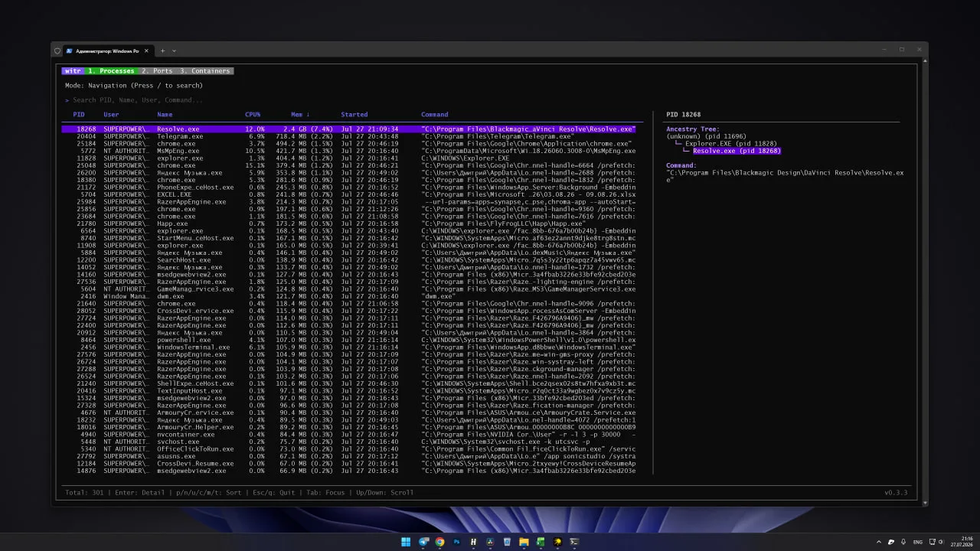The height and width of the screenshot is (551, 980).
Task: Select Explorer.EXE (pid 11828) in Ancestry Tree
Action: (x=731, y=144)
